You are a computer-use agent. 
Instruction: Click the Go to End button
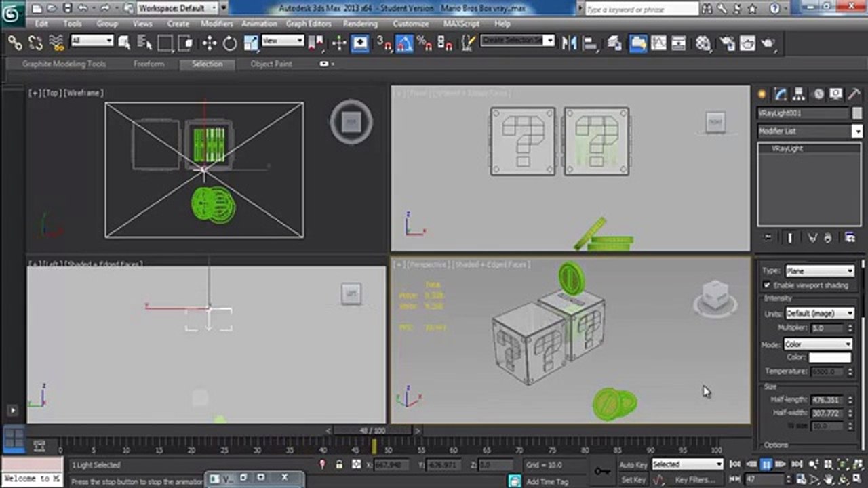coord(797,464)
